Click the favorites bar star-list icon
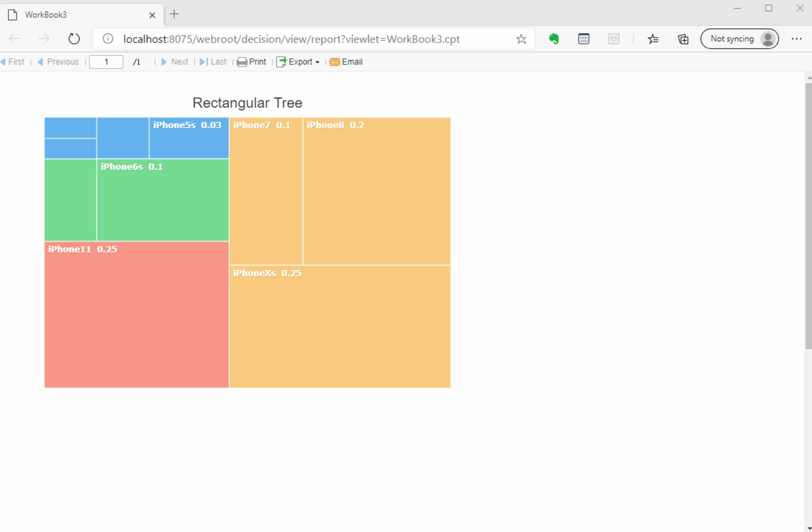Image resolution: width=812 pixels, height=532 pixels. tap(653, 39)
